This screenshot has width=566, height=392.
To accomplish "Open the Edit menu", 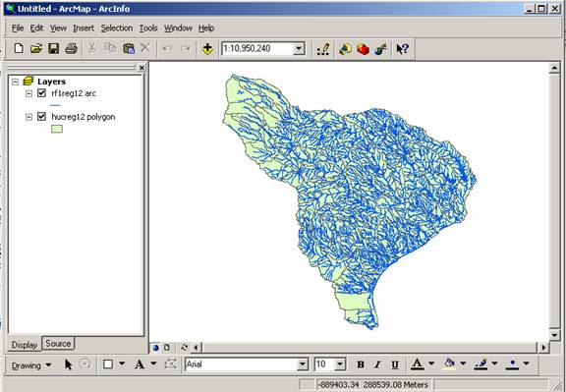I will (x=36, y=28).
